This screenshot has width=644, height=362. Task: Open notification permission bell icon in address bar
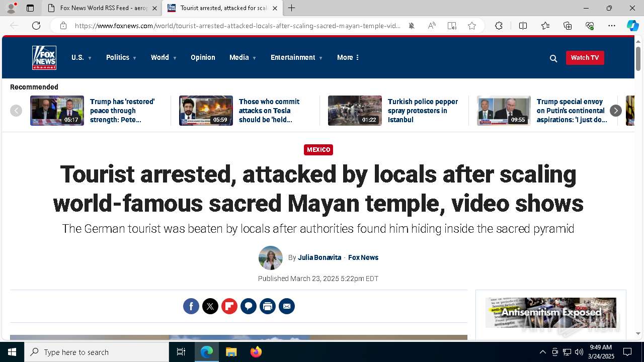412,26
